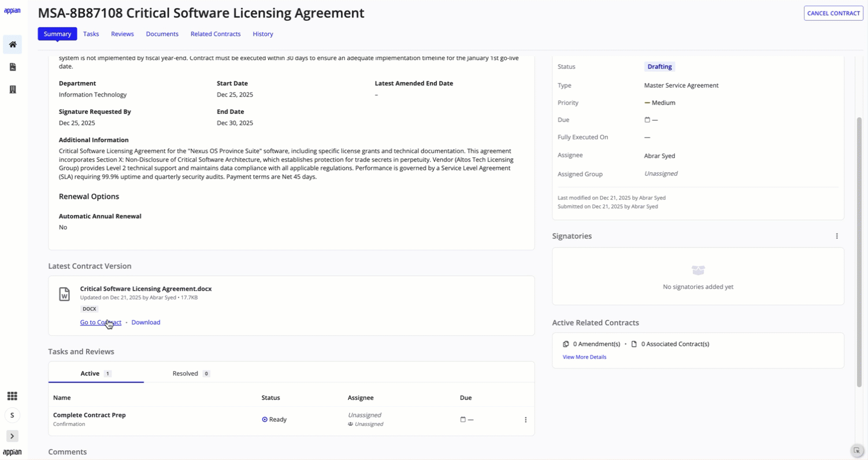Follow the Go to Contract link
This screenshot has width=868, height=460.
[101, 322]
